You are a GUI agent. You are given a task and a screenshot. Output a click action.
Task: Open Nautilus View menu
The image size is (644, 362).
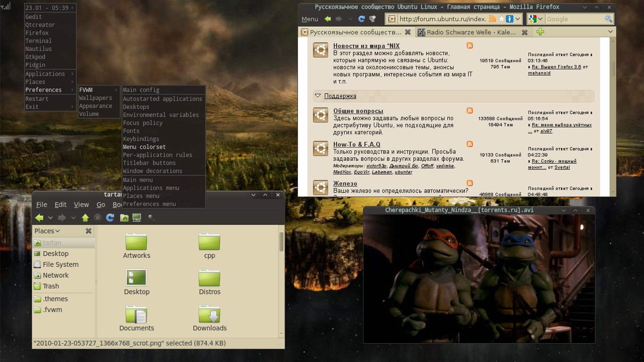[x=81, y=205]
